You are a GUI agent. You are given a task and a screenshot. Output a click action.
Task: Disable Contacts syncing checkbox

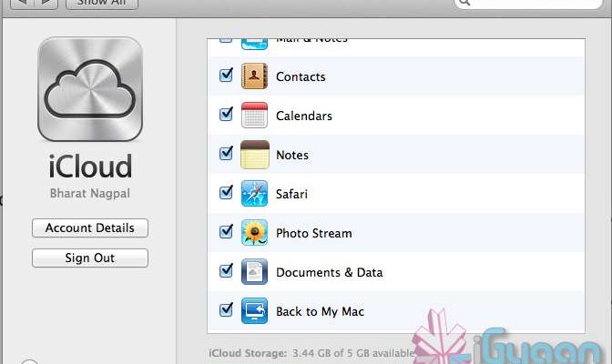point(227,76)
